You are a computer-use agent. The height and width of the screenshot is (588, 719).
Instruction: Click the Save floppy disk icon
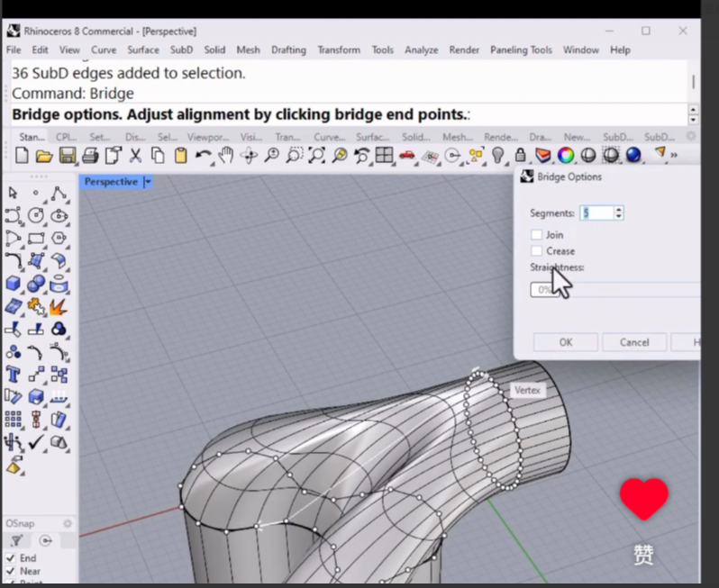pos(67,156)
